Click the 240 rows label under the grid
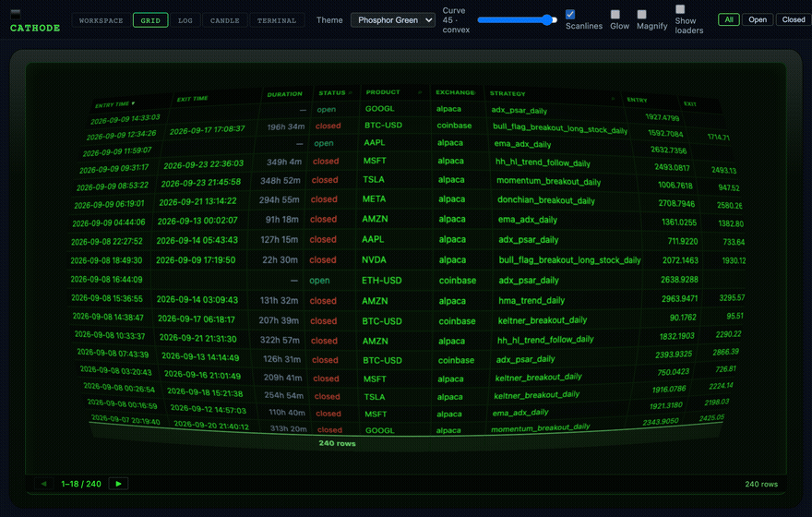 point(337,443)
